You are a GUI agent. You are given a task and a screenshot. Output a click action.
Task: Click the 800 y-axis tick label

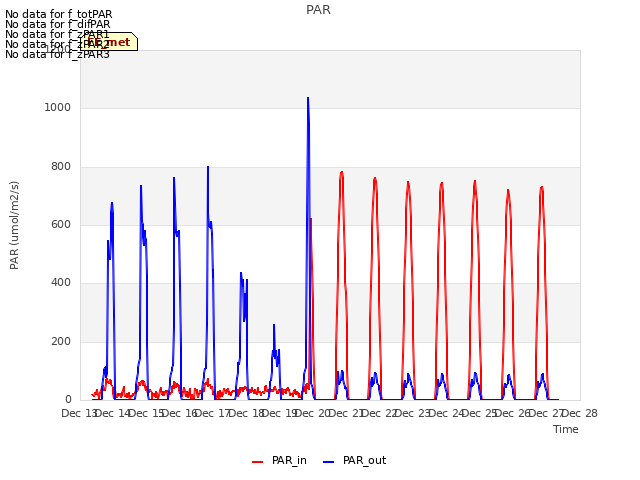point(61,167)
